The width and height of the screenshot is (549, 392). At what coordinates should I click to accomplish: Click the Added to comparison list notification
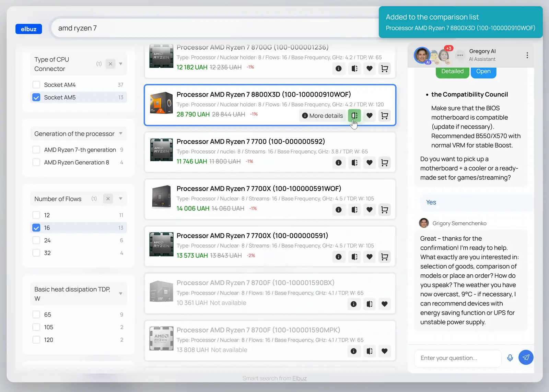460,22
